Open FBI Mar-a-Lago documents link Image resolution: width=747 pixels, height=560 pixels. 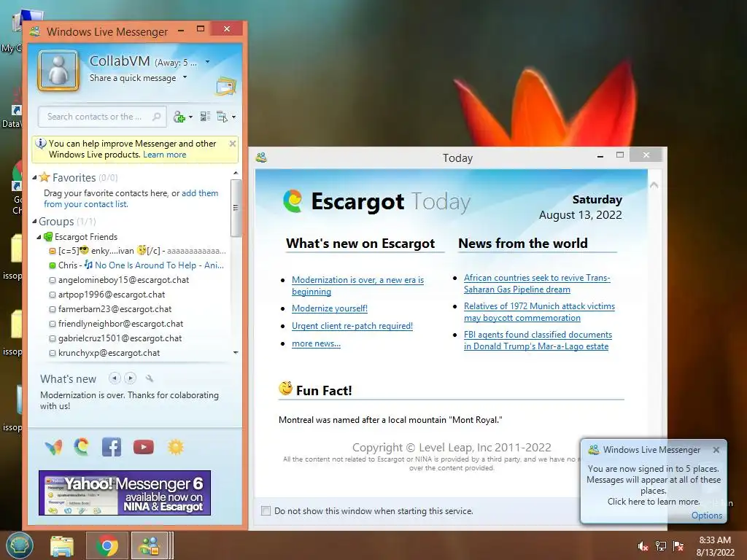(x=538, y=341)
